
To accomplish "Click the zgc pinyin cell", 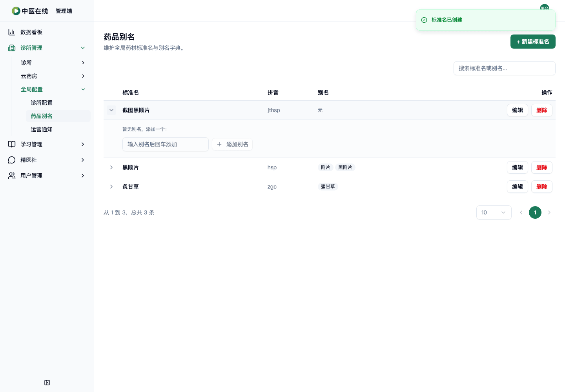I will pos(272,187).
